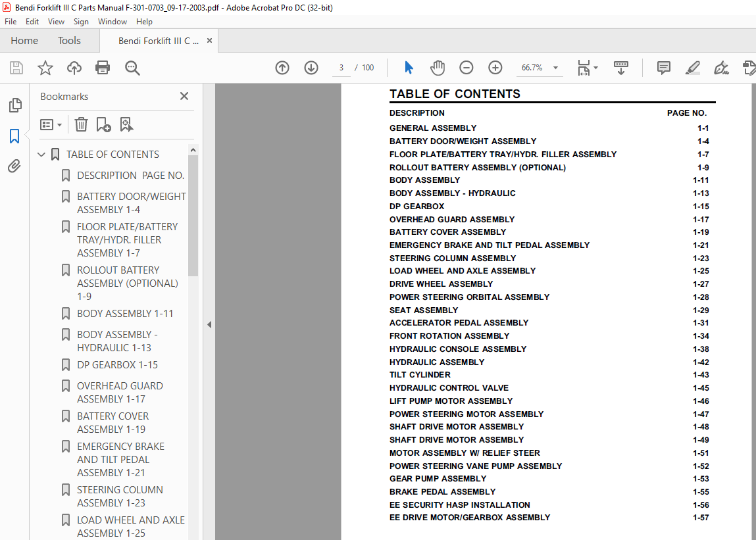Add a new bookmark icon
The width and height of the screenshot is (756, 540).
coord(104,125)
